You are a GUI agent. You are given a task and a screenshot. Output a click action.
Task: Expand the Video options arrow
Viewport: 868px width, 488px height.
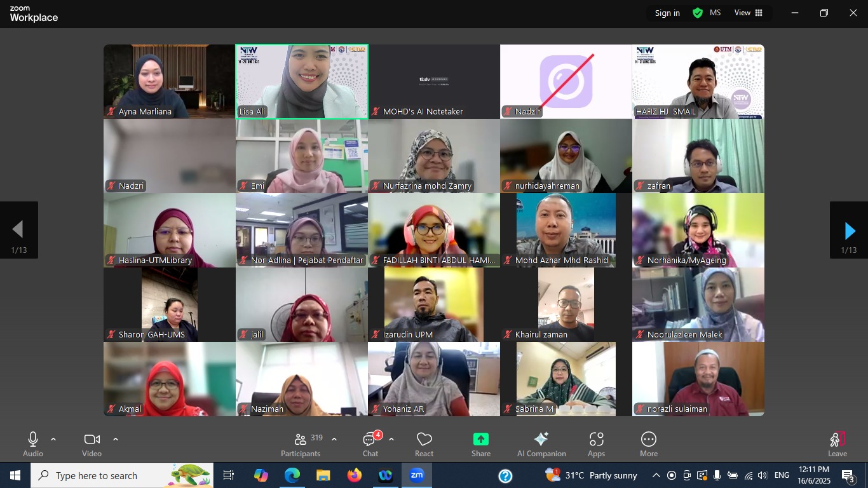115,439
